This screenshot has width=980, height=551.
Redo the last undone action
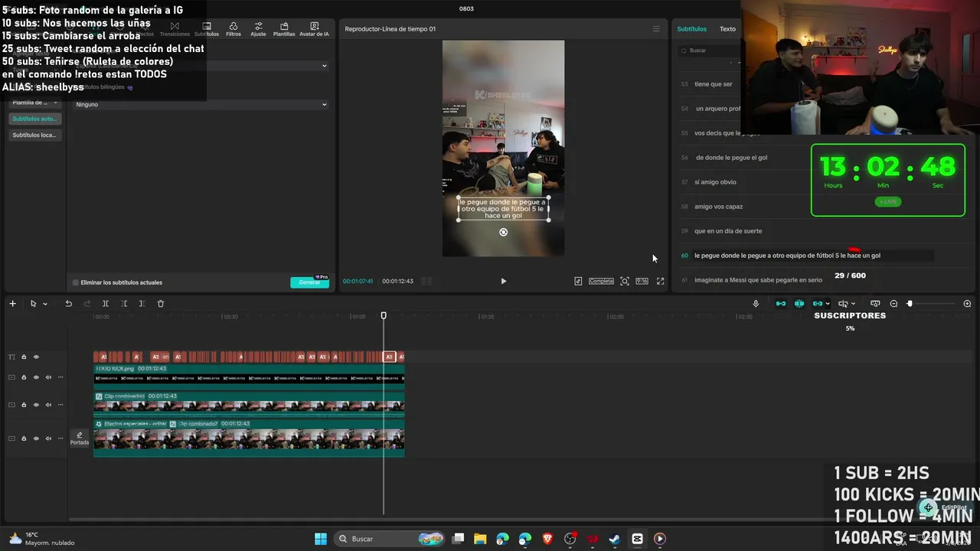[87, 304]
